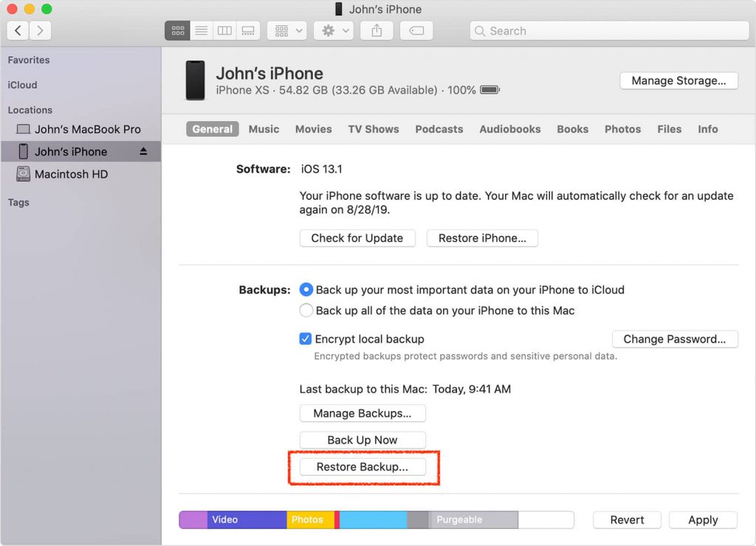This screenshot has width=756, height=546.
Task: Click the iPhone device image in header
Action: point(195,80)
